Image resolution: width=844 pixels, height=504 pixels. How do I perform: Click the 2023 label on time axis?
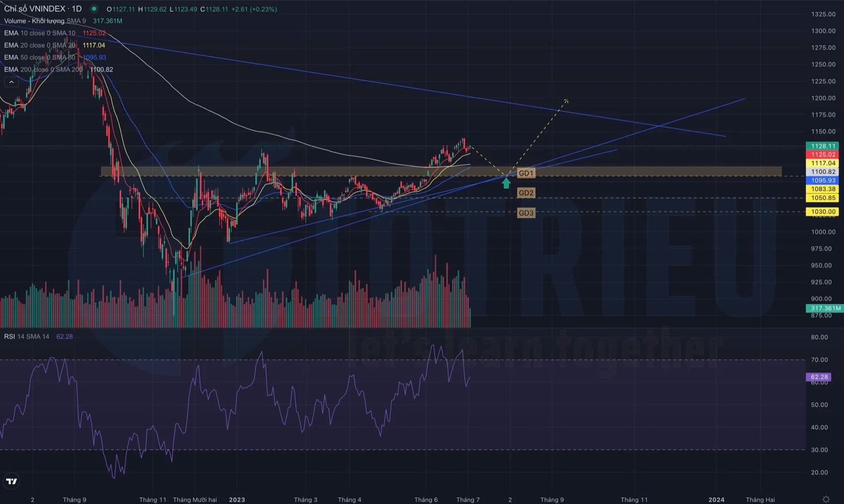237,500
